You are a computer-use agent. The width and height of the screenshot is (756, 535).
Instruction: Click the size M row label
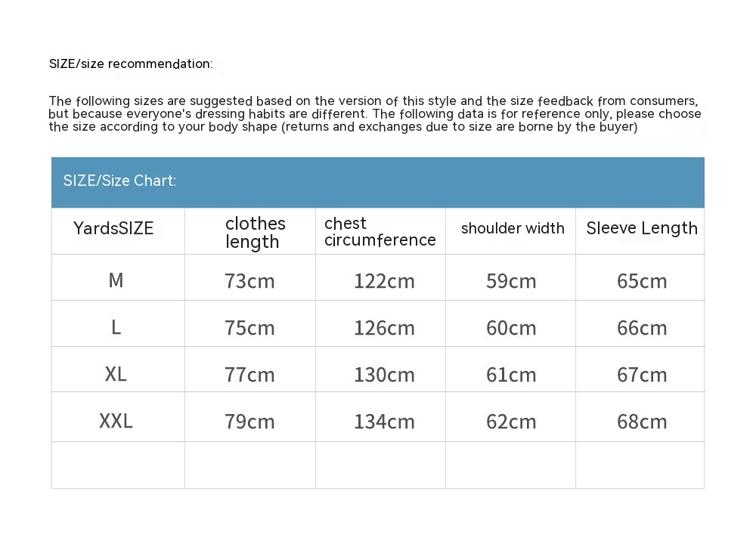(116, 280)
